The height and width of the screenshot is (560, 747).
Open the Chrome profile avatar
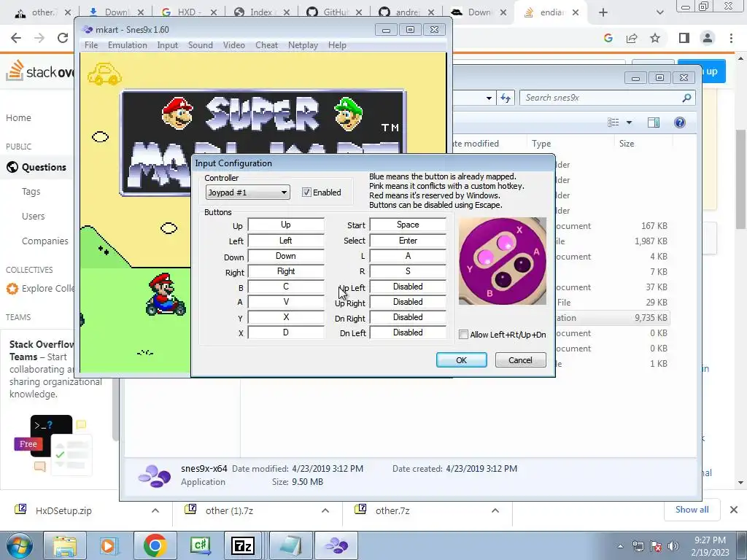[x=708, y=38]
